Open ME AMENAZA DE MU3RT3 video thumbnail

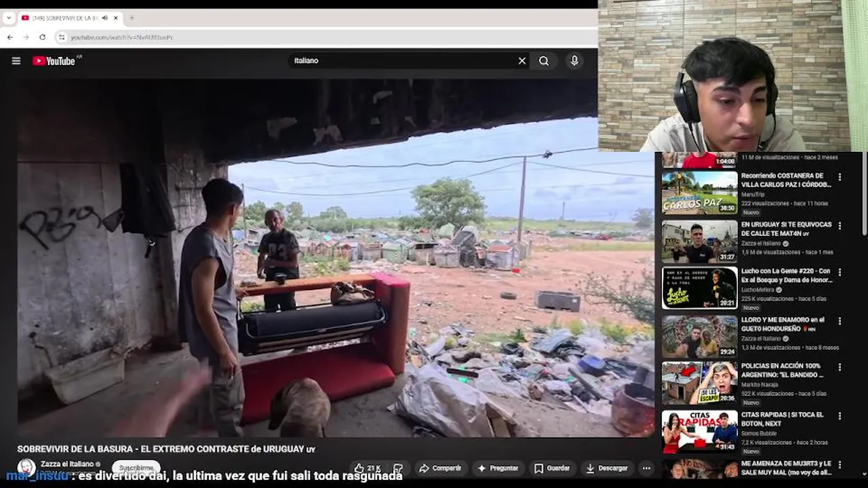[x=699, y=469]
